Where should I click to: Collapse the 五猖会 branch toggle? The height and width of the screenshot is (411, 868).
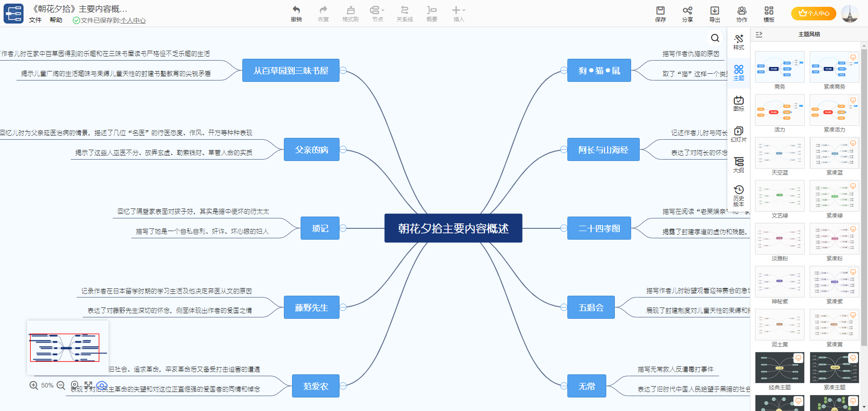point(564,307)
